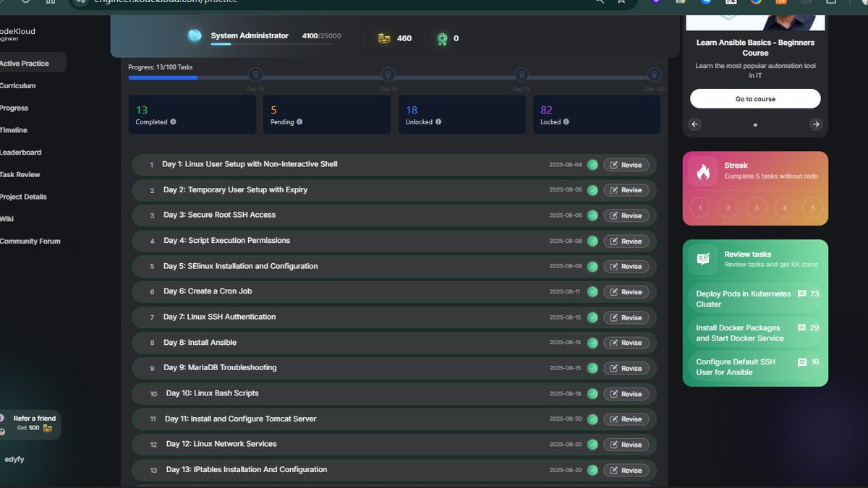Click the edyfy username in sidebar
This screenshot has height=488, width=868.
click(x=14, y=460)
